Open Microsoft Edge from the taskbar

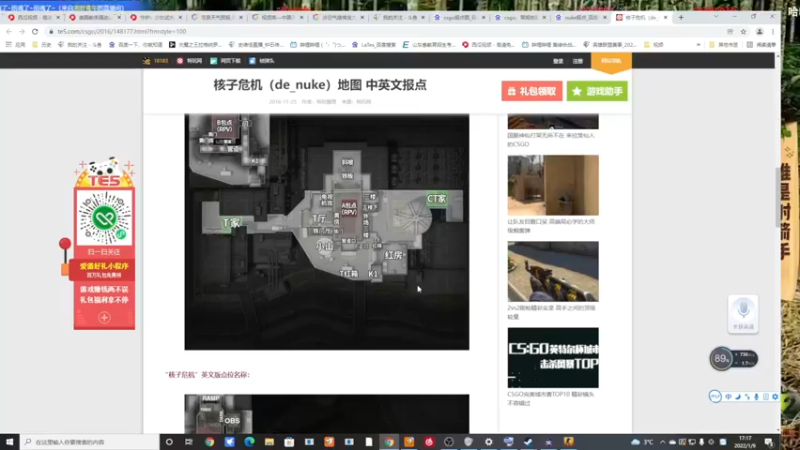tap(249, 442)
